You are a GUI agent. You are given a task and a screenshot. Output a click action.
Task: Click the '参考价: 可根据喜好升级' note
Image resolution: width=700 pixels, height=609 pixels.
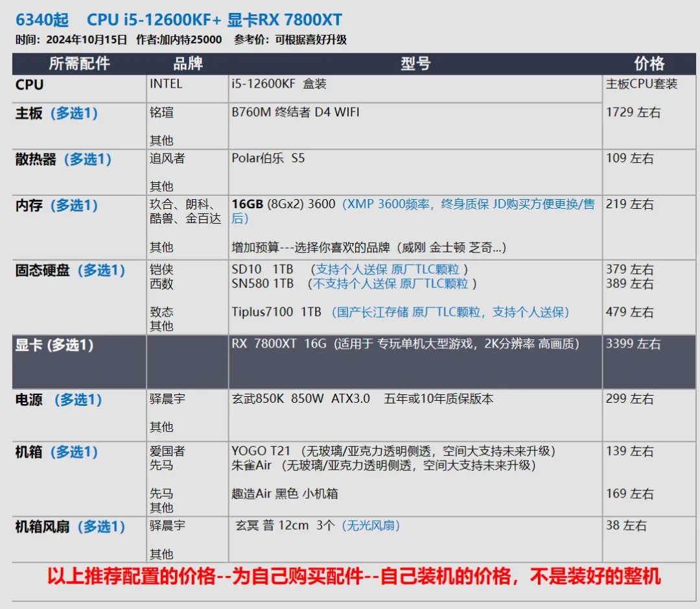click(290, 40)
